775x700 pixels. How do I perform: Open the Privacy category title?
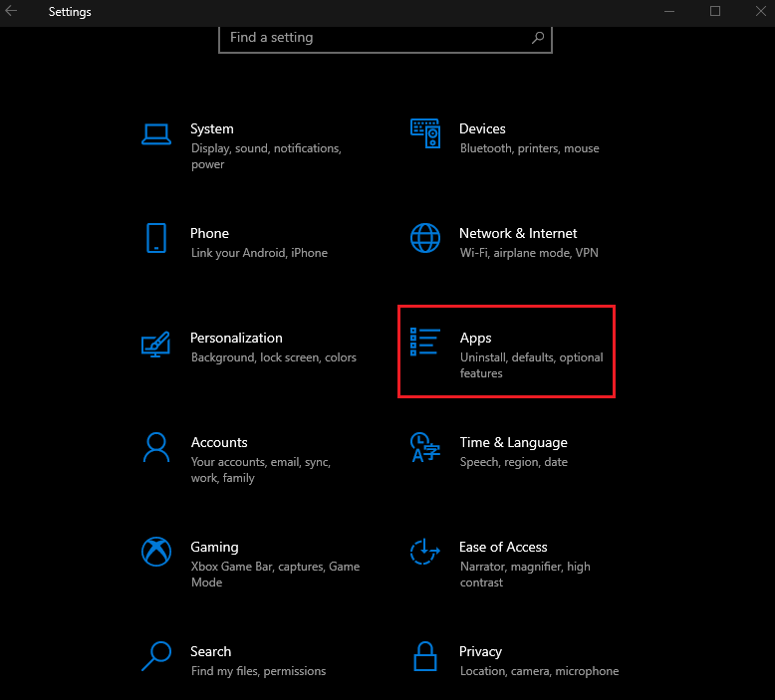(480, 652)
